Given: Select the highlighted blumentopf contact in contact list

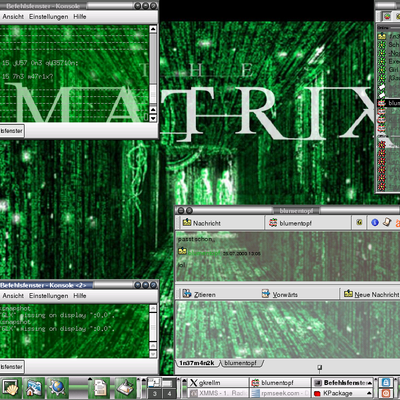Looking at the screenshot, I should pyautogui.click(x=389, y=103).
